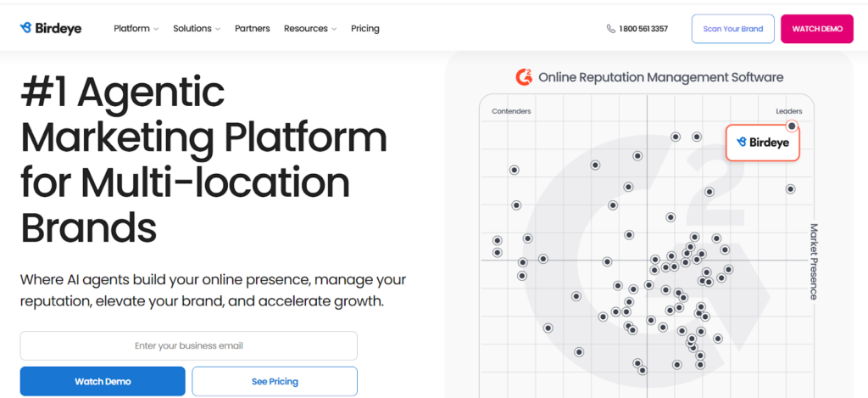Open the Solutions dropdown
This screenshot has height=398, width=868.
pos(197,29)
